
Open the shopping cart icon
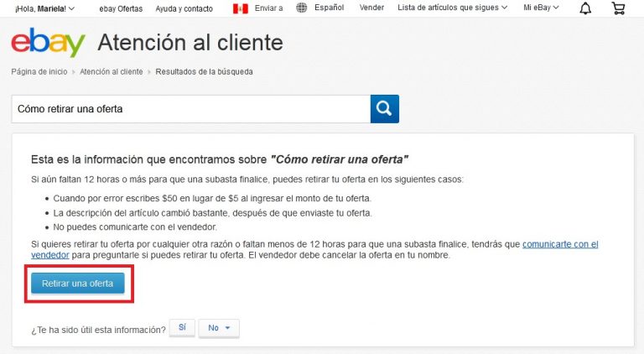pyautogui.click(x=618, y=8)
